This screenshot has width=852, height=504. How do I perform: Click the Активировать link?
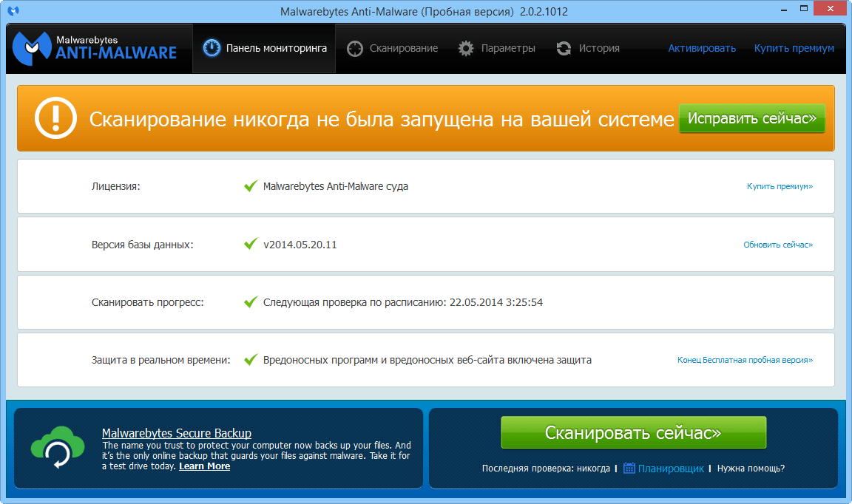(x=701, y=47)
